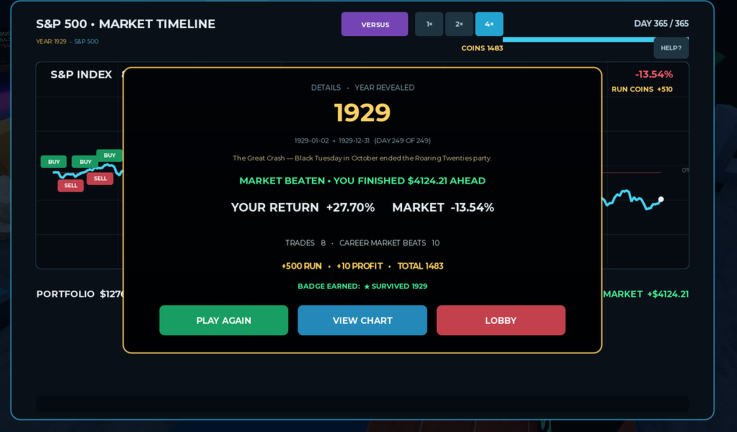Click the YEAR: 1929 · S&P 500 subtitle
The image size is (737, 432).
[67, 41]
